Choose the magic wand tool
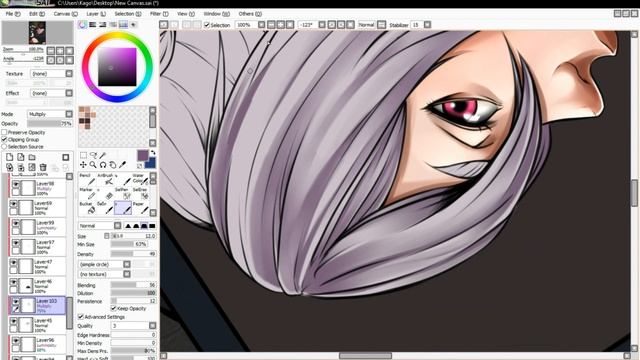Viewport: 640px width, 360px height. pos(103,155)
